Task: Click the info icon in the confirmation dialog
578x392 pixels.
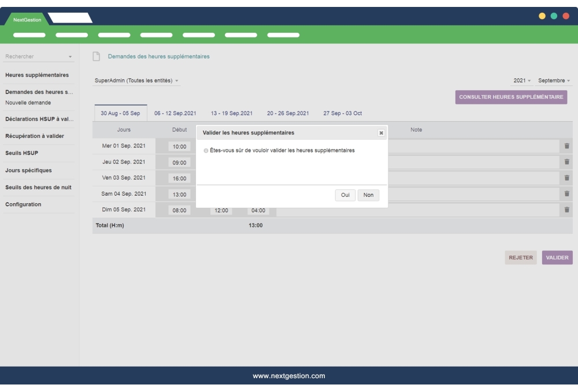Action: pos(203,151)
